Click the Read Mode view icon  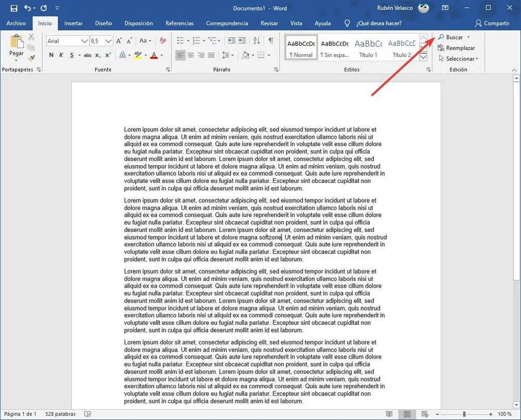pyautogui.click(x=389, y=414)
